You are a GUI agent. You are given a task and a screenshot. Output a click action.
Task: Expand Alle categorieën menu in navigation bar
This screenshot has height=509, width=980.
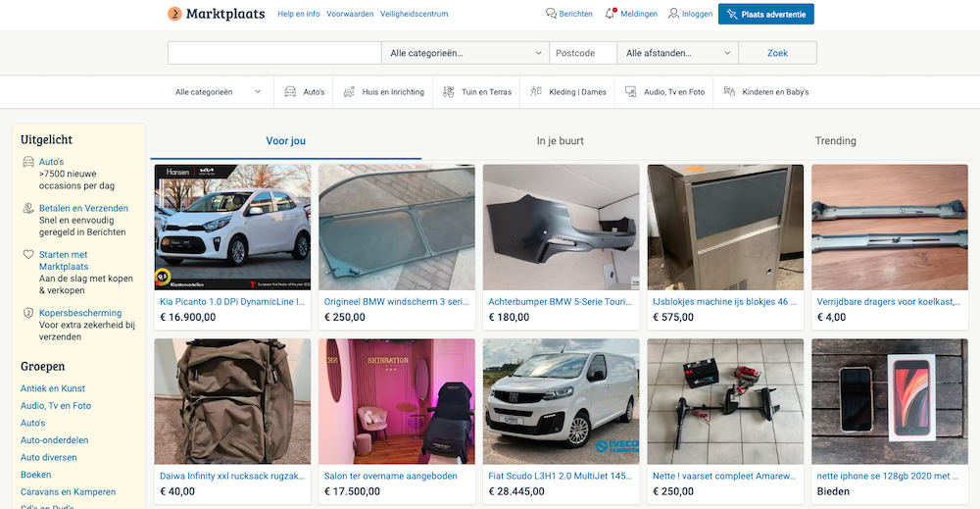coord(219,92)
